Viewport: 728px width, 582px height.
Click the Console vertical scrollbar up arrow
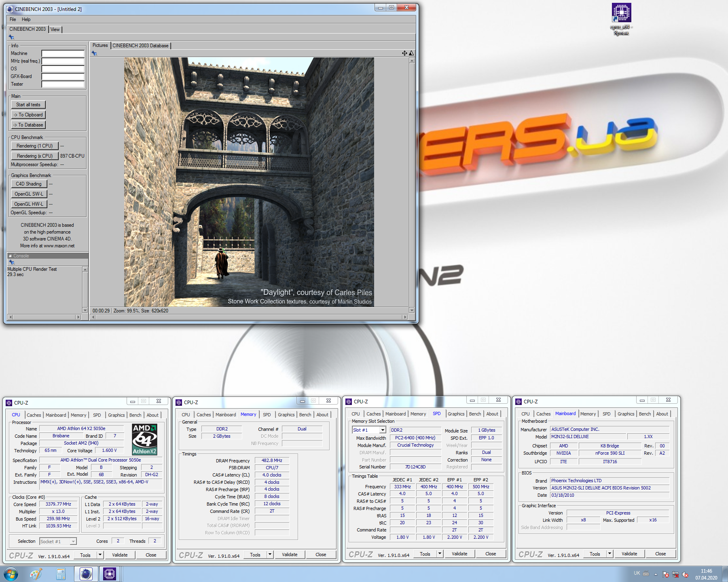click(85, 270)
